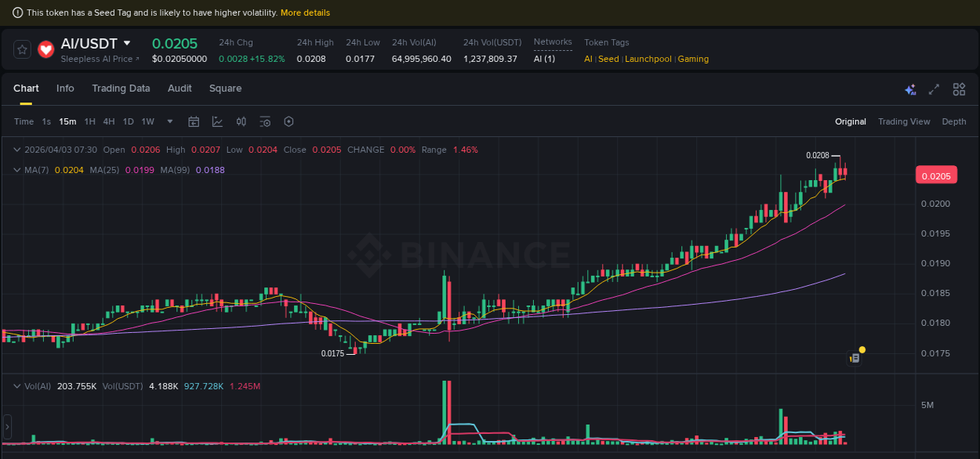The image size is (980, 459).
Task: Click the order icon with yellow dot
Action: tap(855, 356)
